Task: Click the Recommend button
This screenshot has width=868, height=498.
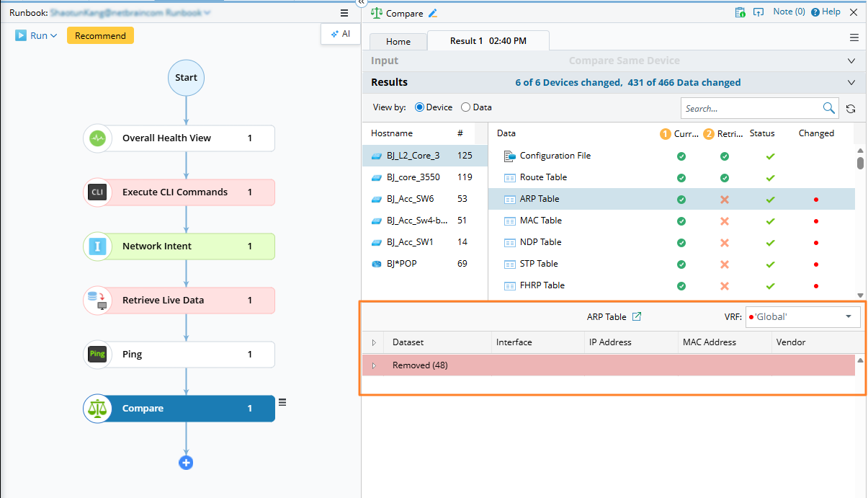Action: tap(100, 35)
